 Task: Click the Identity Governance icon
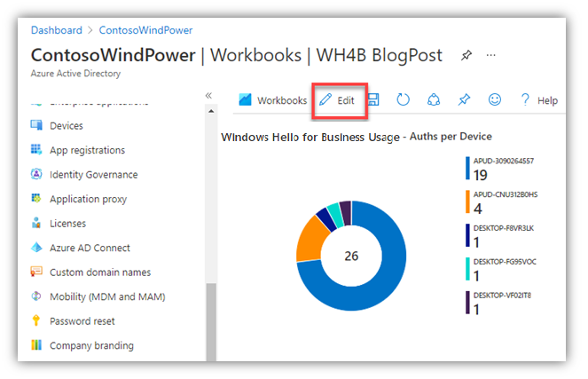tap(36, 174)
